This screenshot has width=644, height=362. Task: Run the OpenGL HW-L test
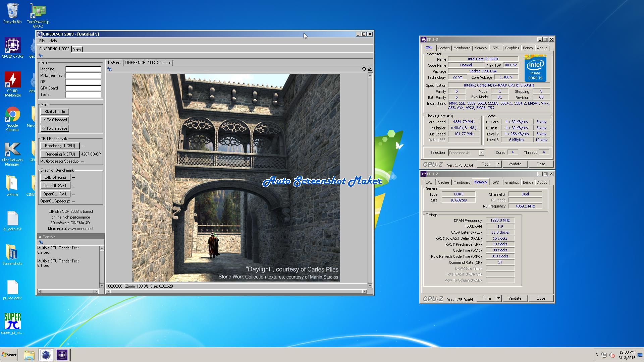pos(55,194)
